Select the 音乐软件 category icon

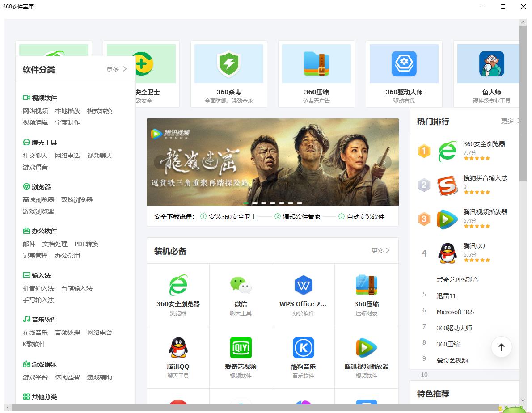tap(26, 319)
